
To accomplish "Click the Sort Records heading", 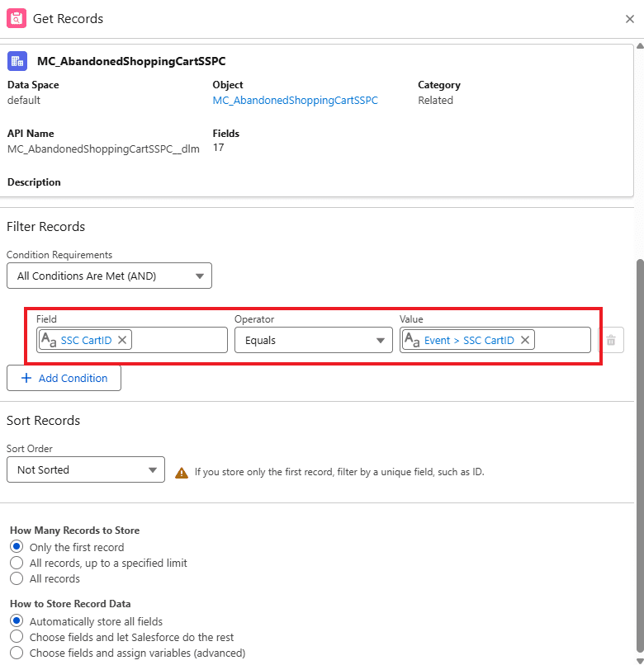I will pos(43,420).
